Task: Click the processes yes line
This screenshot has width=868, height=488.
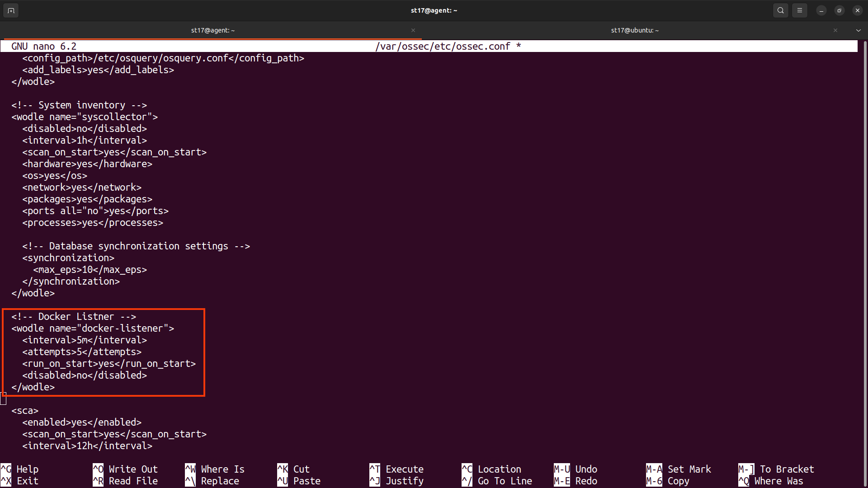Action: tap(93, 223)
